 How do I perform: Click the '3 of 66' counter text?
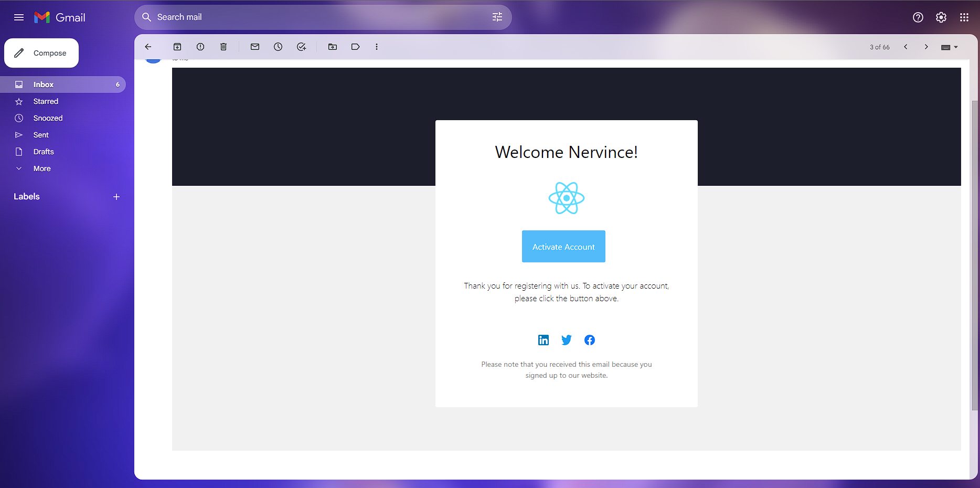pyautogui.click(x=880, y=47)
